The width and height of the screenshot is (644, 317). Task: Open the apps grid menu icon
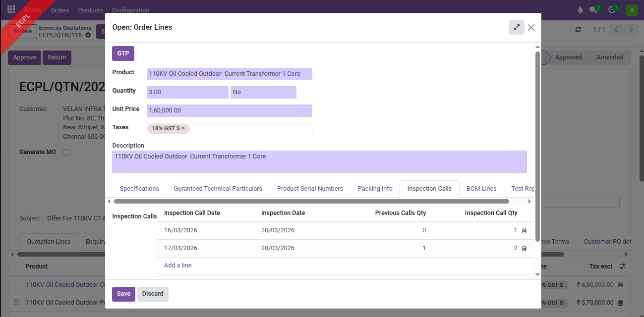(x=11, y=10)
